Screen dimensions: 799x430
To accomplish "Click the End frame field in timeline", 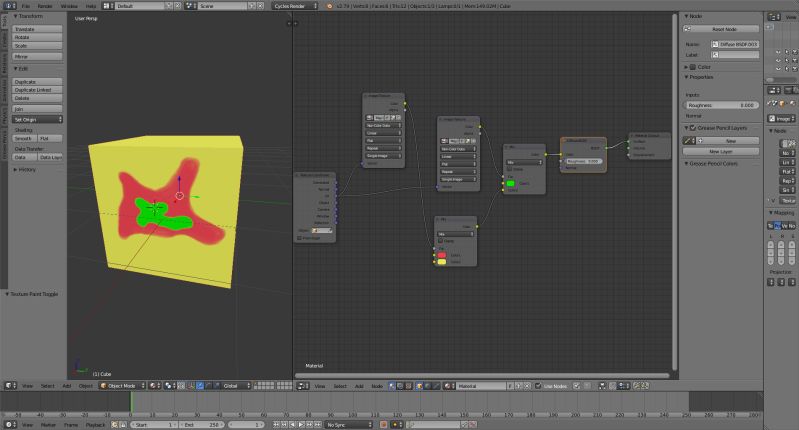I will click(x=201, y=424).
